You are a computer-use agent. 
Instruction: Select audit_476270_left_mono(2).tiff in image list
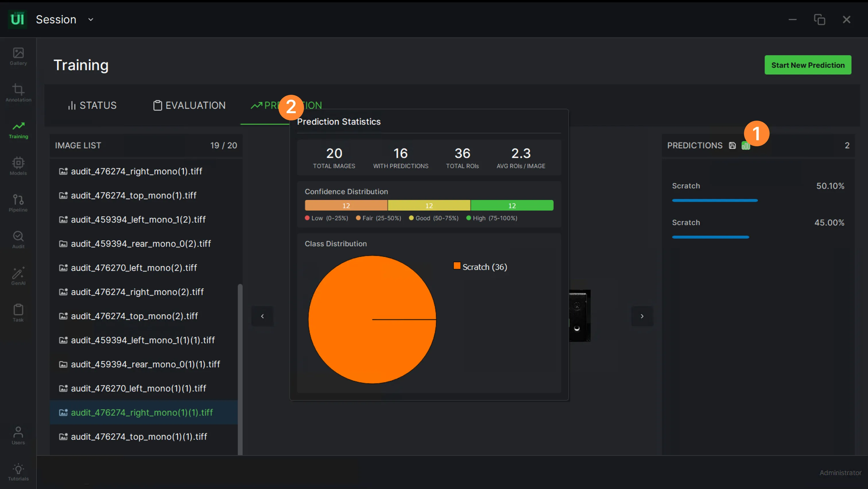point(144,268)
